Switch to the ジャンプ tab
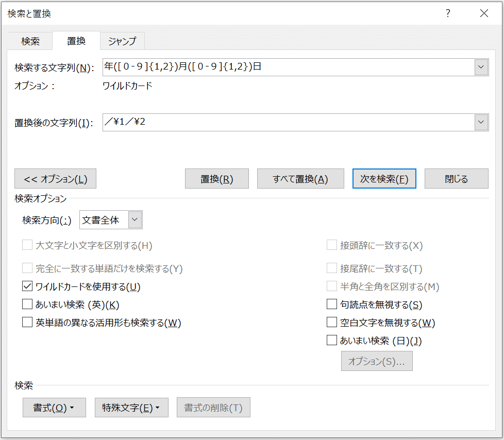This screenshot has height=440, width=504. 122,41
